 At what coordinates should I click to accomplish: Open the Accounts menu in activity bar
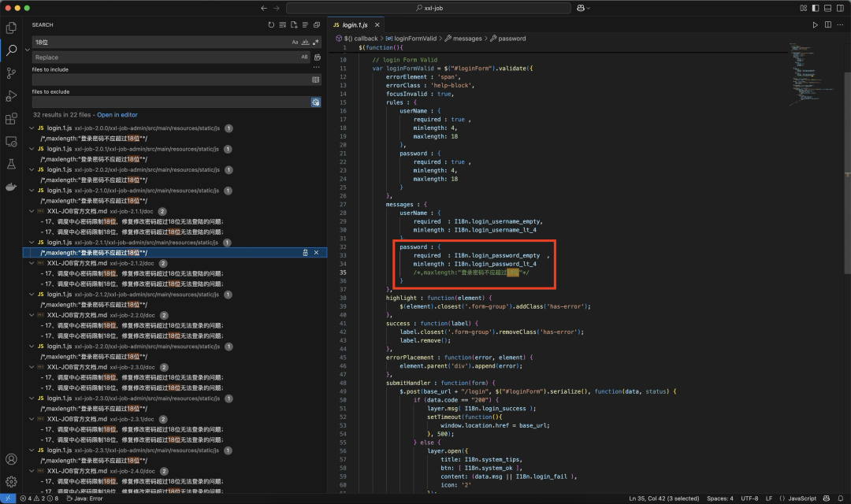pyautogui.click(x=11, y=459)
